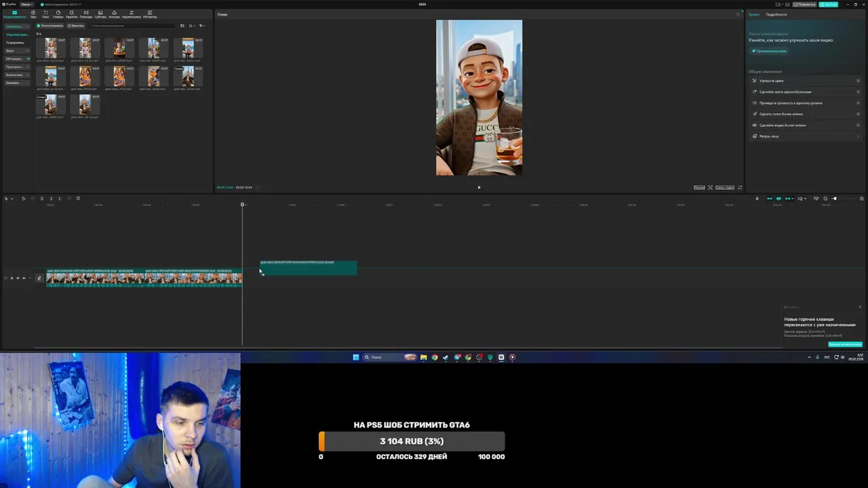This screenshot has width=868, height=488.
Task: Toggle auto snapping icon
Action: [x=778, y=199]
